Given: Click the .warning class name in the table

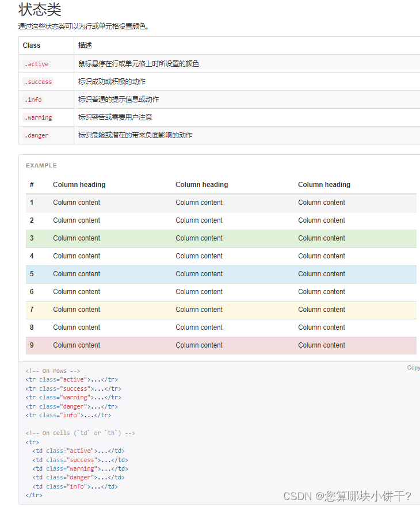Looking at the screenshot, I should [x=37, y=117].
